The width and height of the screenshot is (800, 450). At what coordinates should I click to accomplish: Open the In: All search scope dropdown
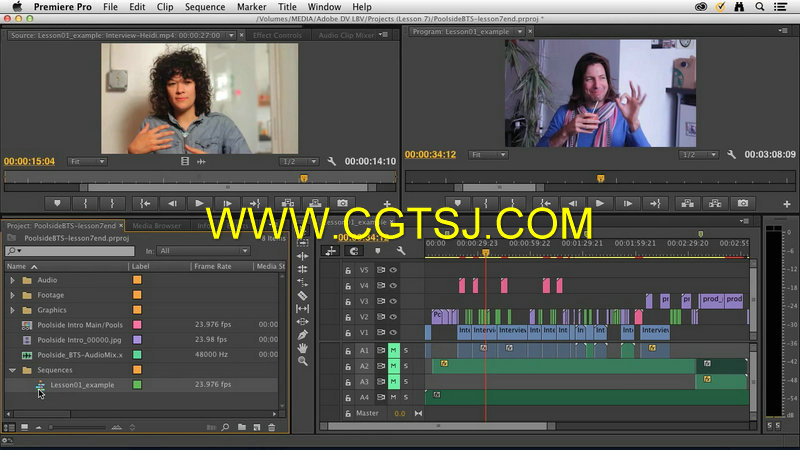click(x=203, y=251)
